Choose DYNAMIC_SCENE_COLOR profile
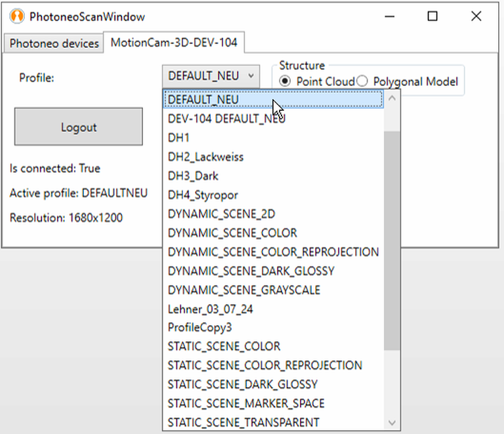Image resolution: width=504 pixels, height=434 pixels. click(x=274, y=232)
